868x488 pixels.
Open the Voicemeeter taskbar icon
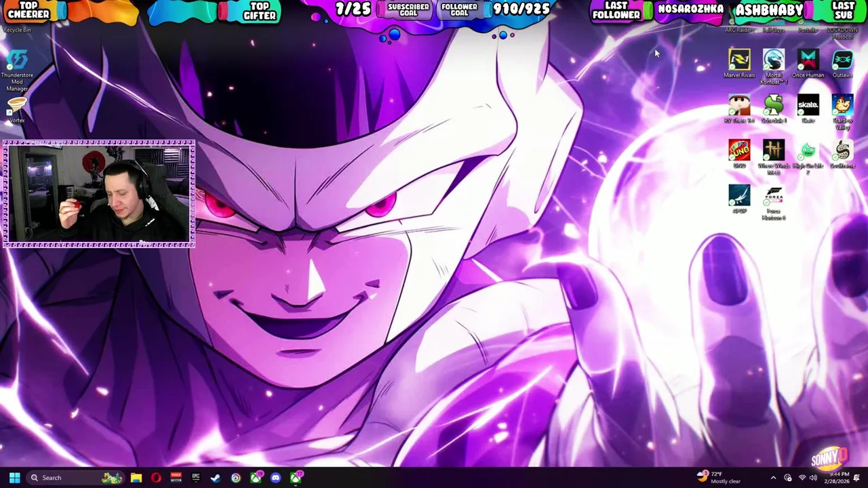[x=176, y=478]
